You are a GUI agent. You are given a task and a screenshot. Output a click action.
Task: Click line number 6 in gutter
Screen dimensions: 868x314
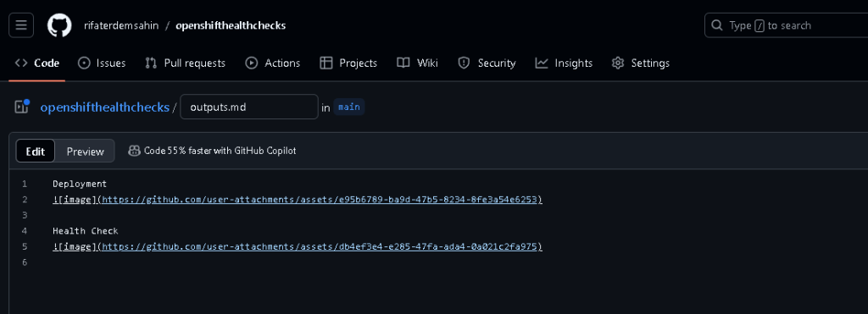tap(25, 262)
